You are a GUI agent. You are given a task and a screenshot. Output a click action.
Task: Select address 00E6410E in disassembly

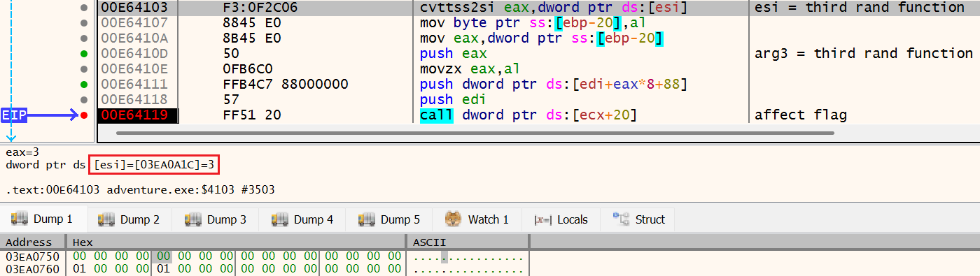tap(134, 69)
